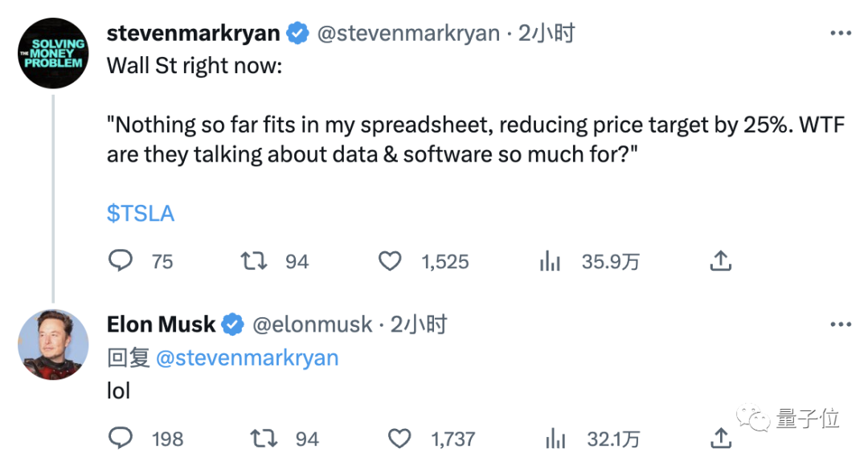View analytics of stevenmarkryan's tweet, 35.9万 views

pos(550,260)
